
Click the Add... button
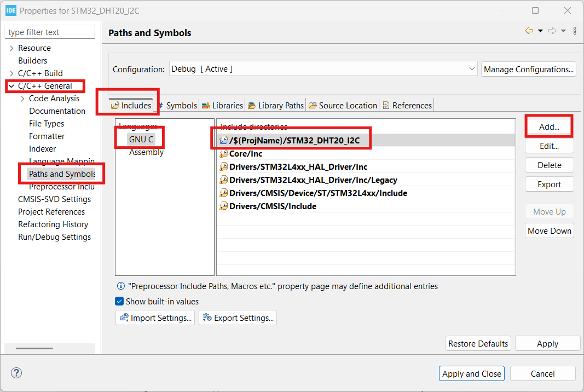(549, 126)
